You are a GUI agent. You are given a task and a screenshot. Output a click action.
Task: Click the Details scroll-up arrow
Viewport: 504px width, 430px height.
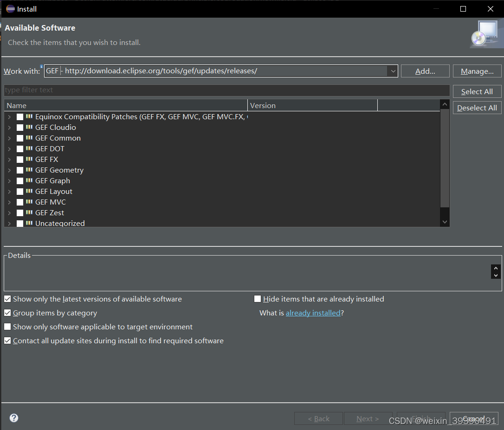pos(496,268)
